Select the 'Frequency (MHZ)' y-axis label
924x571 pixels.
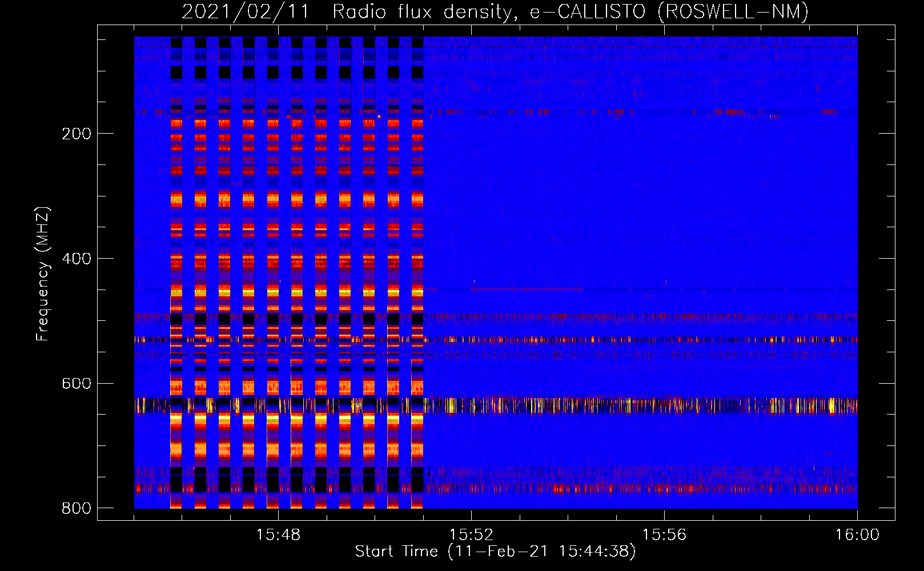point(43,274)
